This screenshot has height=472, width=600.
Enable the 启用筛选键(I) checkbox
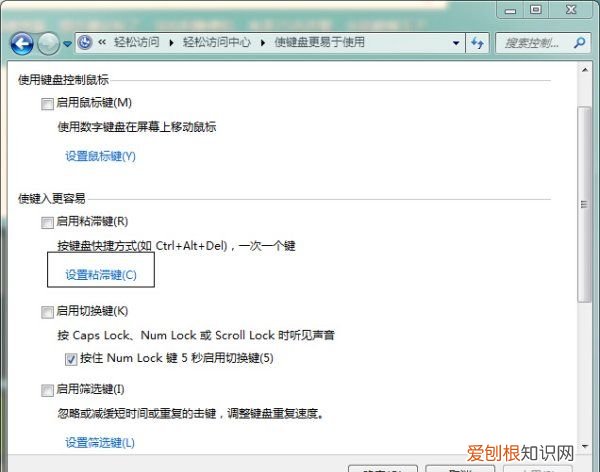47,390
